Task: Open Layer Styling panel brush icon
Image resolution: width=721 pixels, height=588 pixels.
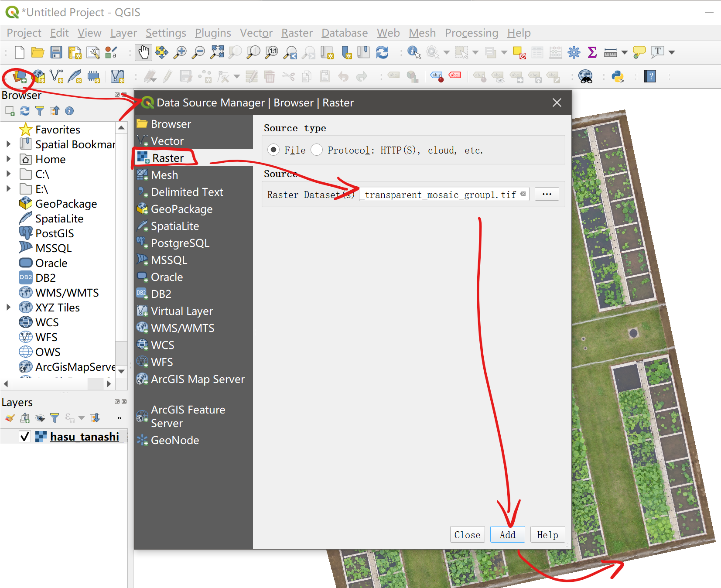Action: pyautogui.click(x=10, y=418)
